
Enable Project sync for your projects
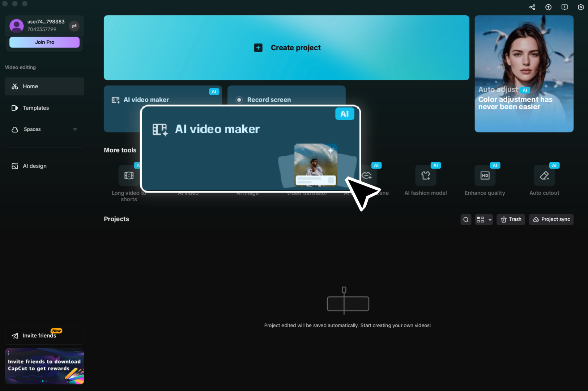551,219
